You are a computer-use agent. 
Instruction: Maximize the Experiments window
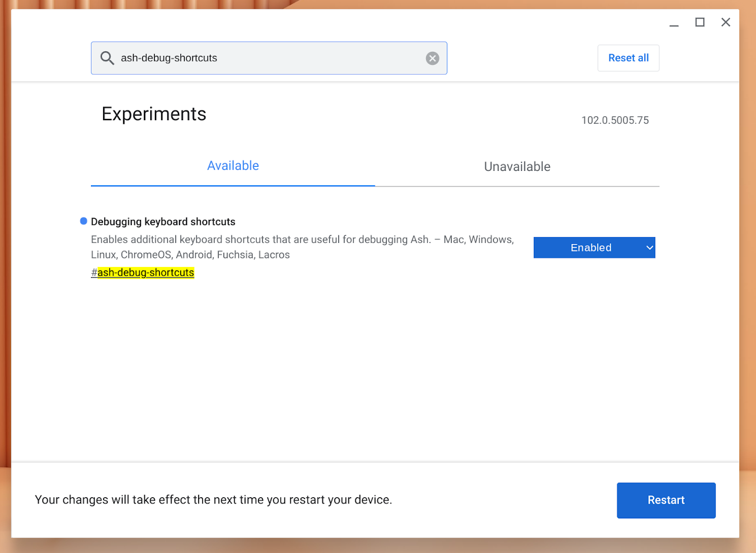(x=700, y=22)
